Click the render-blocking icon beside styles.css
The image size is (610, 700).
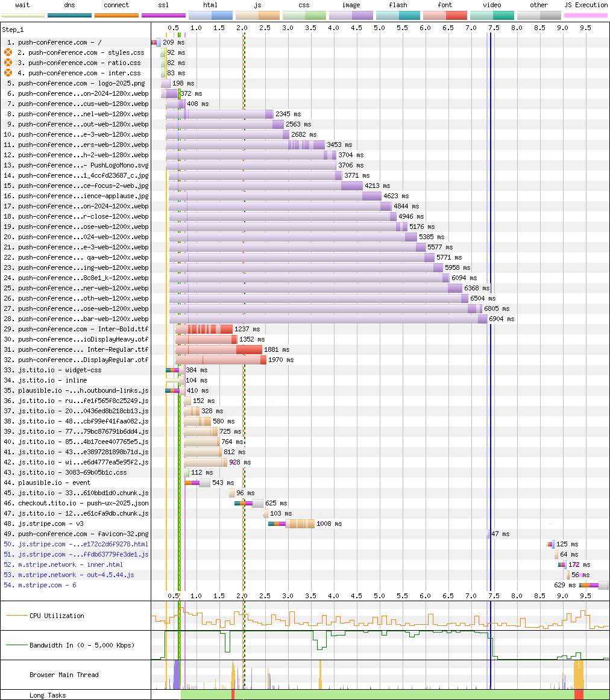point(8,52)
